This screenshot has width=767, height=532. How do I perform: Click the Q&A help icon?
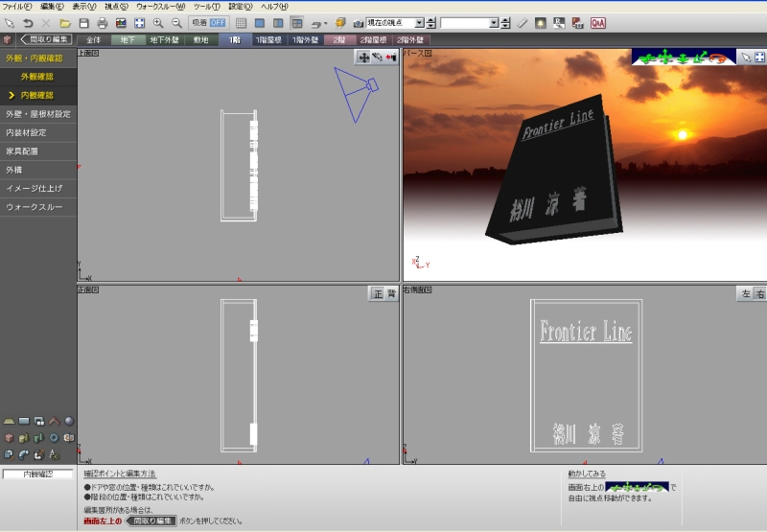coord(597,22)
